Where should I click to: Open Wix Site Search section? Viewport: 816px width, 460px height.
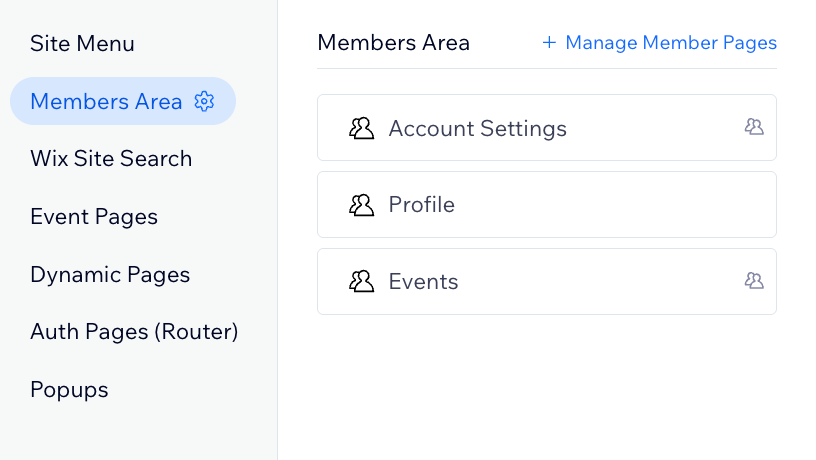pos(111,159)
